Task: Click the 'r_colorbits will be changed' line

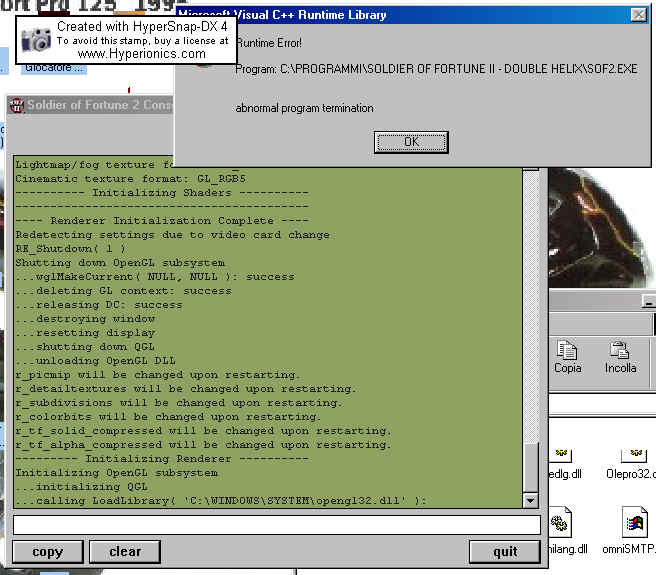Action: [168, 417]
